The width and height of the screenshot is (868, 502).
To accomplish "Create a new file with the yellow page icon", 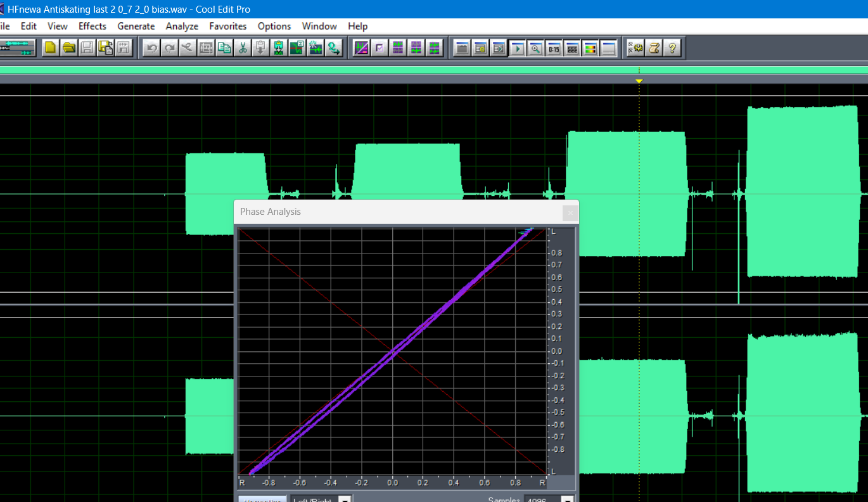I will coord(51,48).
